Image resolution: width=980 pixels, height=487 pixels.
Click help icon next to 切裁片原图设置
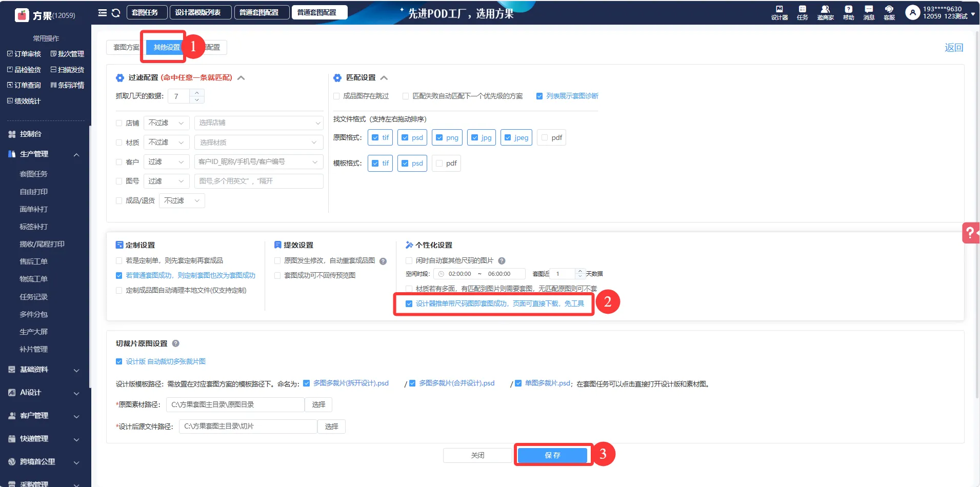pyautogui.click(x=176, y=343)
